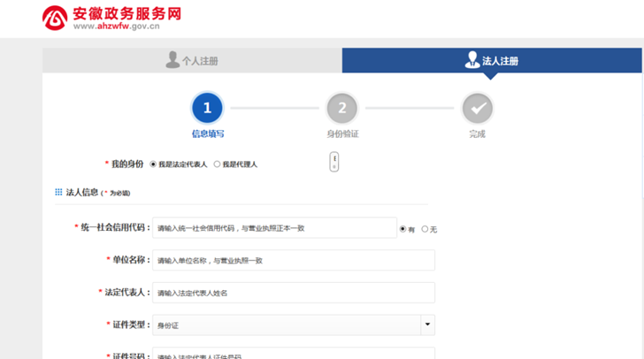The image size is (644, 359).
Task: Select the 我是代理人 radio button
Action: tap(217, 164)
